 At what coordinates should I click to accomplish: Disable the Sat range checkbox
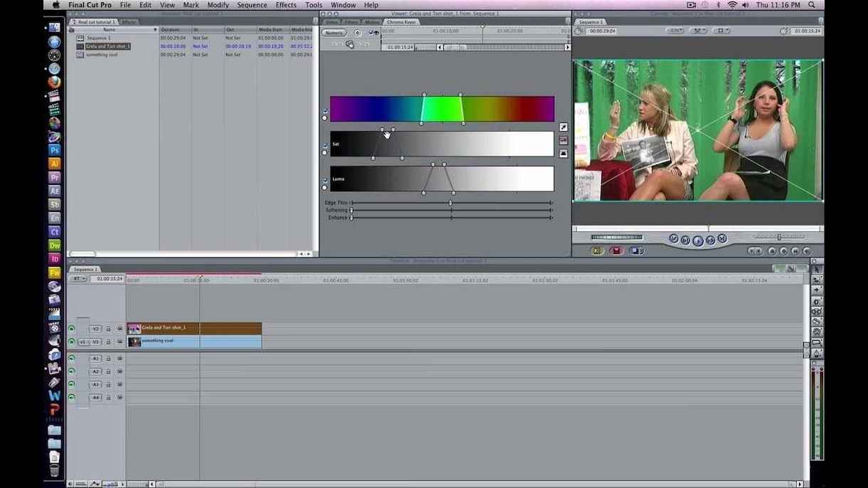pos(325,145)
